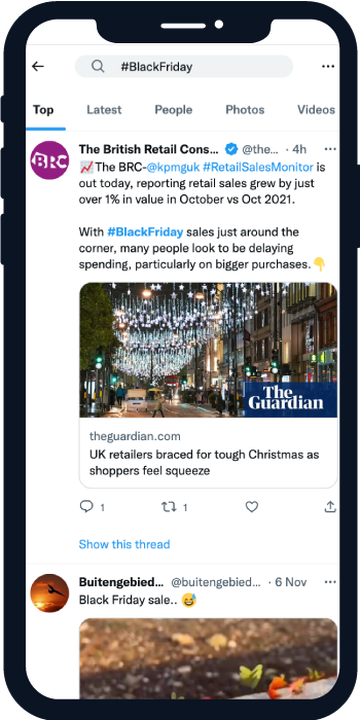The image size is (360, 720).
Task: Switch to the People tab
Action: point(174,110)
